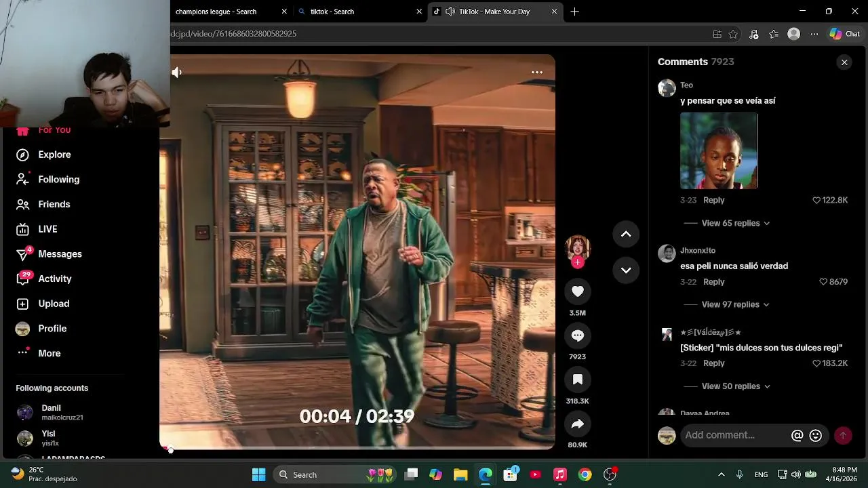Open the Windows Start menu
This screenshot has height=488, width=868.
(x=258, y=474)
